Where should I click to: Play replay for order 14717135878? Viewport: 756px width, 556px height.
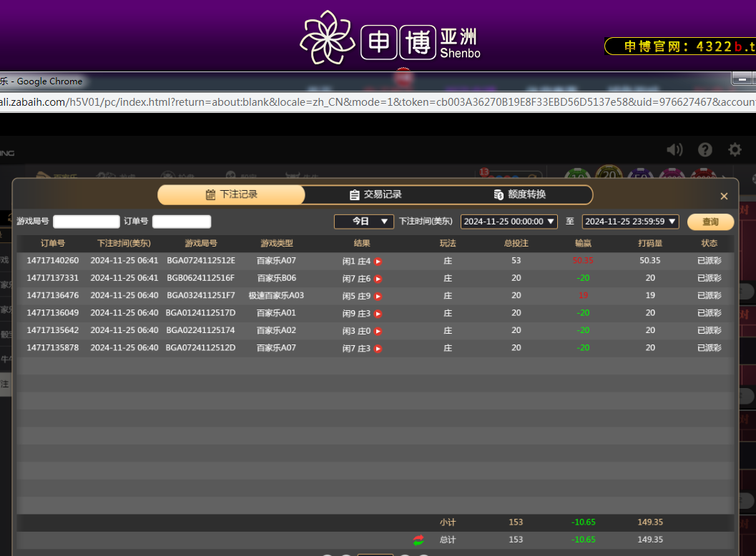[x=378, y=349]
